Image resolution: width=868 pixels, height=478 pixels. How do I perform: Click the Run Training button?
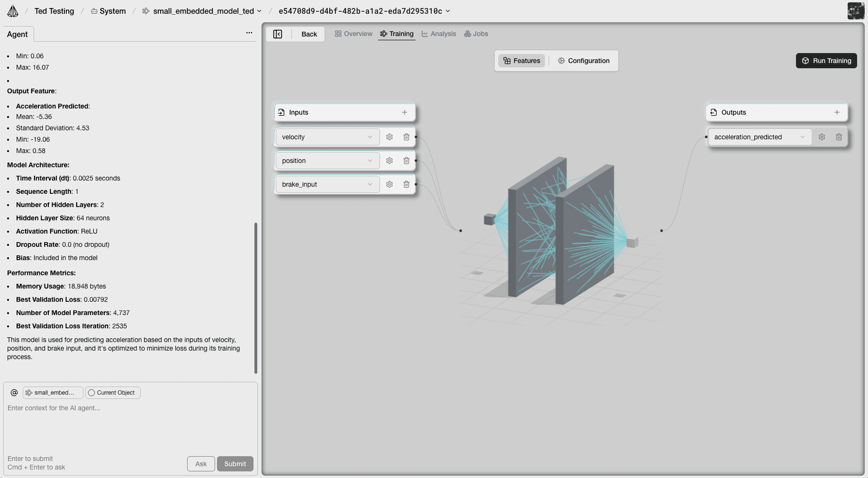(x=826, y=61)
